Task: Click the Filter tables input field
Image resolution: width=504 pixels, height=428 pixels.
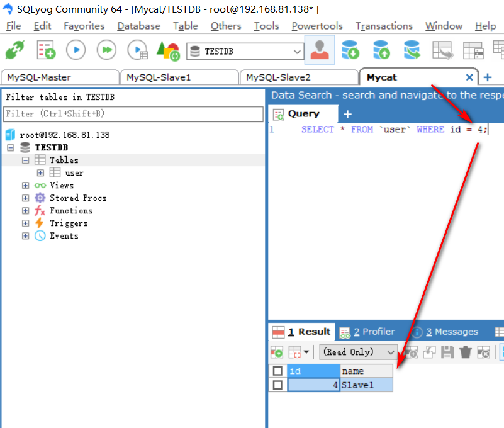Action: [x=133, y=114]
